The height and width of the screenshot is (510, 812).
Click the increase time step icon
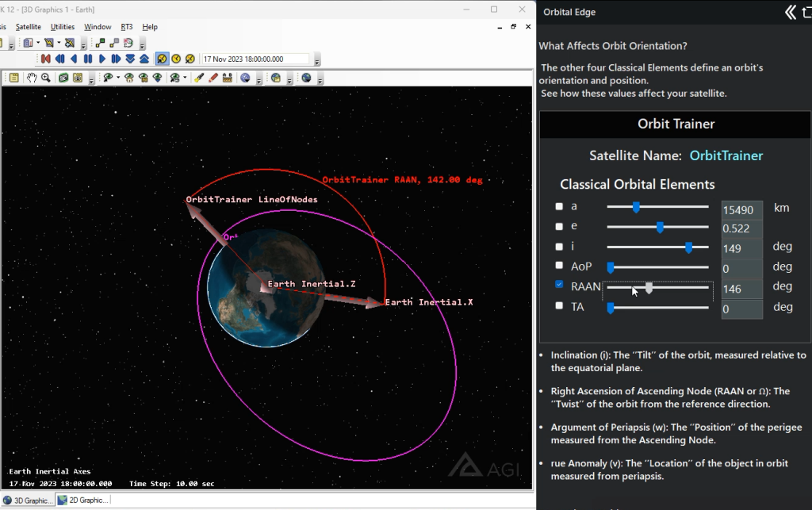pos(144,59)
